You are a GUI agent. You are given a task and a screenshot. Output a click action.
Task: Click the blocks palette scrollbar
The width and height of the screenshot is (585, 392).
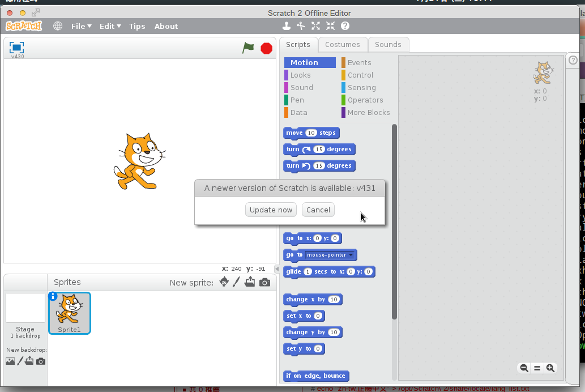(394, 221)
